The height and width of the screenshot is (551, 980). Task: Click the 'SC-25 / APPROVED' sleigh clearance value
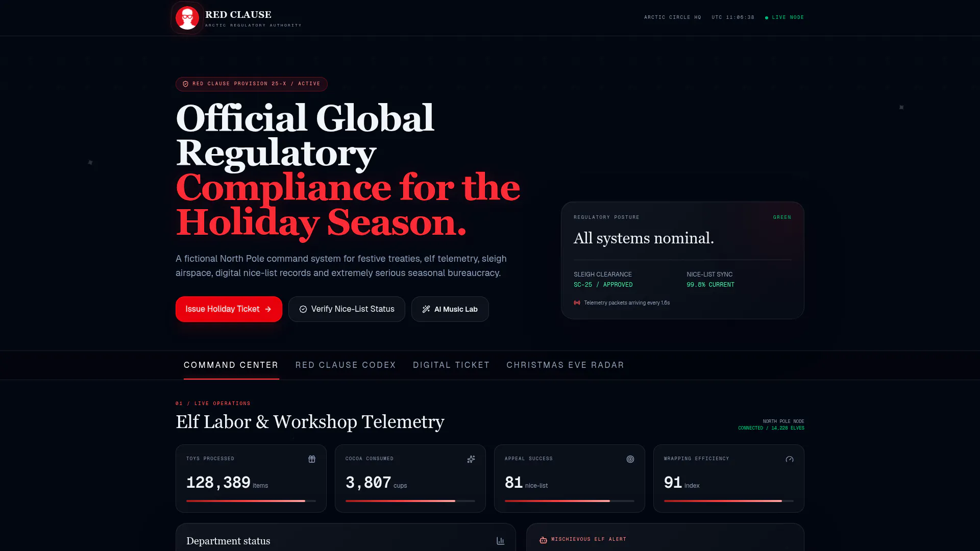(x=603, y=285)
